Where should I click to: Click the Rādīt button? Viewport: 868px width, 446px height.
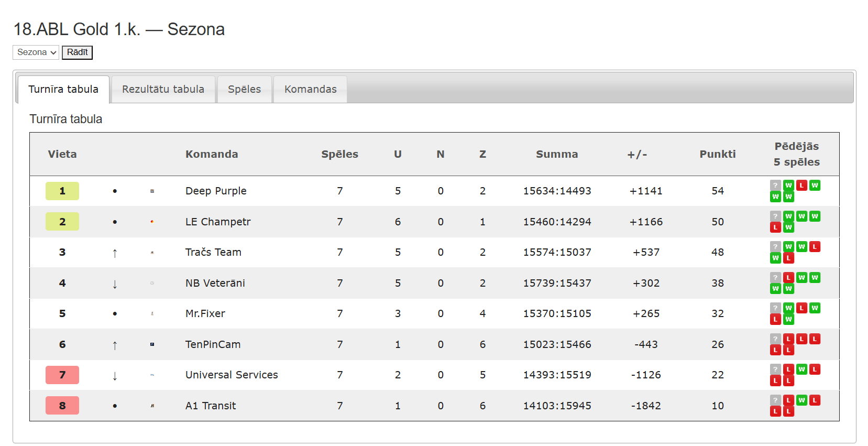point(77,52)
